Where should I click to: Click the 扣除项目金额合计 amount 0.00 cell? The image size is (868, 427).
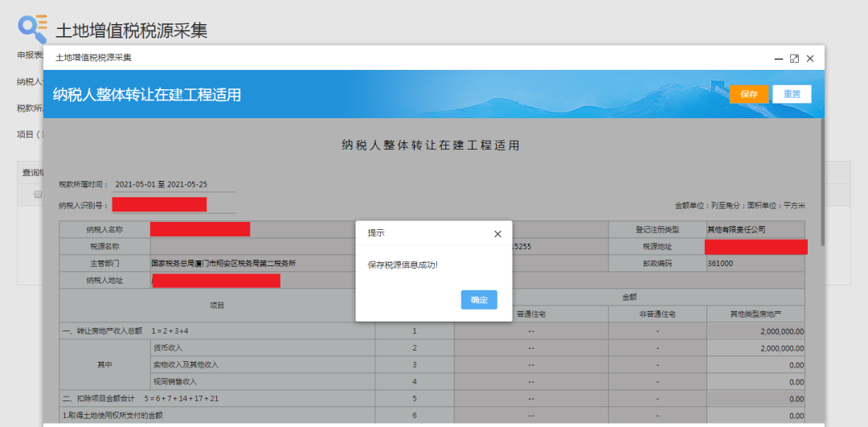pos(755,399)
